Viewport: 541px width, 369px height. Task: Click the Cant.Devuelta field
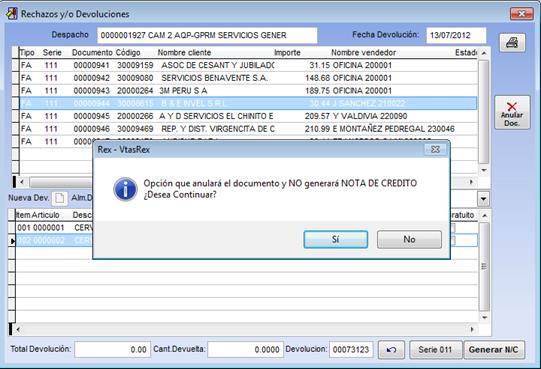[x=245, y=350]
